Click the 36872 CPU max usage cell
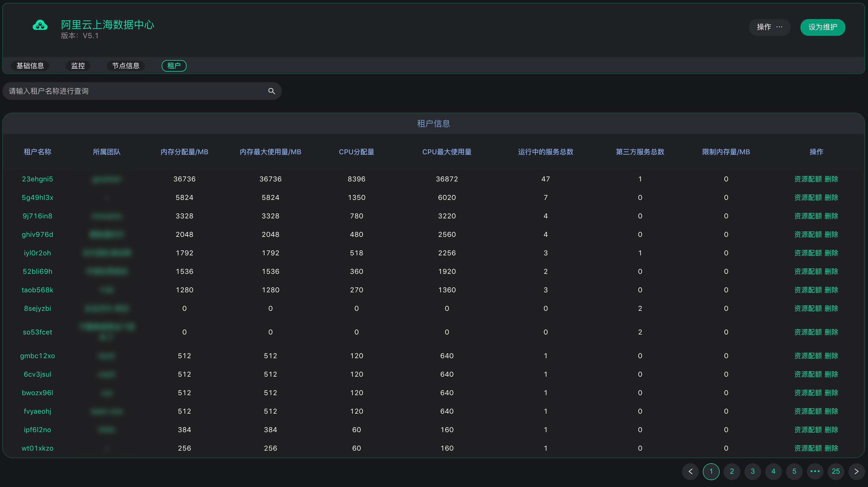This screenshot has width=868, height=487. point(447,179)
